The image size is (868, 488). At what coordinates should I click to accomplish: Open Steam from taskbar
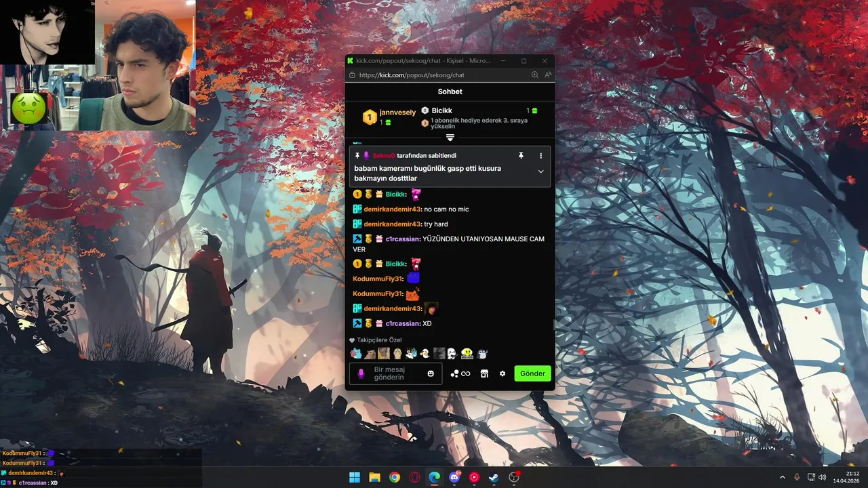[494, 477]
